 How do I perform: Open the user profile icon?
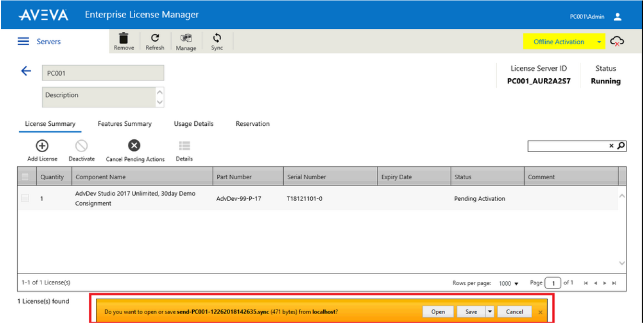click(x=618, y=17)
